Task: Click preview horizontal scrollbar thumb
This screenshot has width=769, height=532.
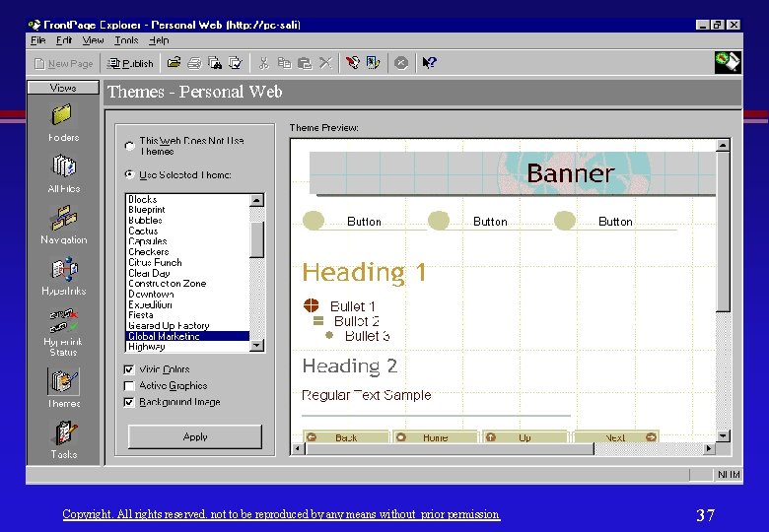Action: click(x=450, y=448)
